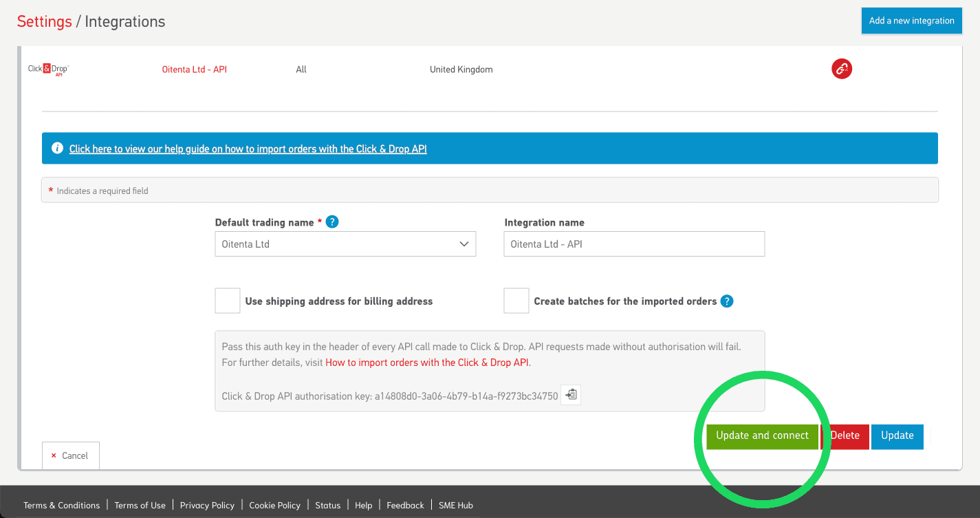Click the Integration name input field

pyautogui.click(x=634, y=244)
